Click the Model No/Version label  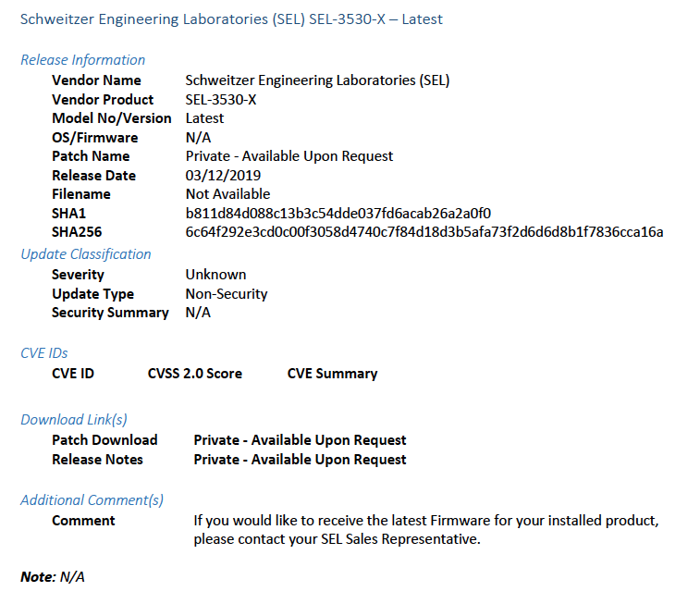(x=112, y=118)
